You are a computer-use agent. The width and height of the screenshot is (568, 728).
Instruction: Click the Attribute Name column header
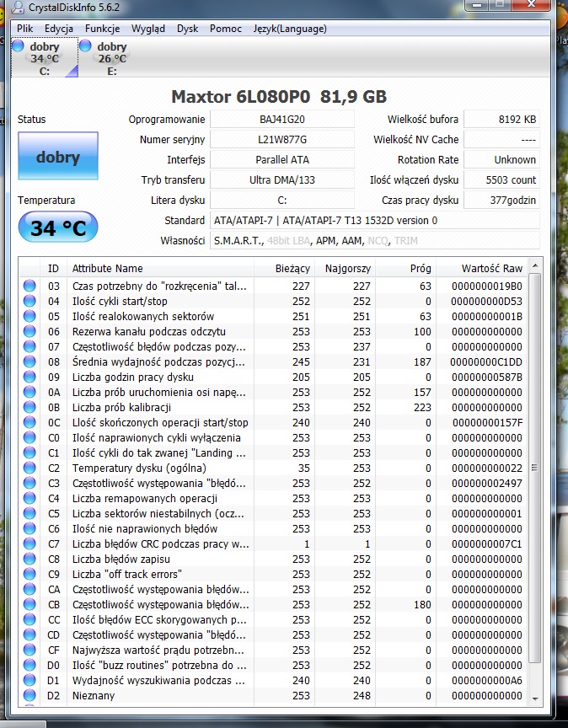160,268
